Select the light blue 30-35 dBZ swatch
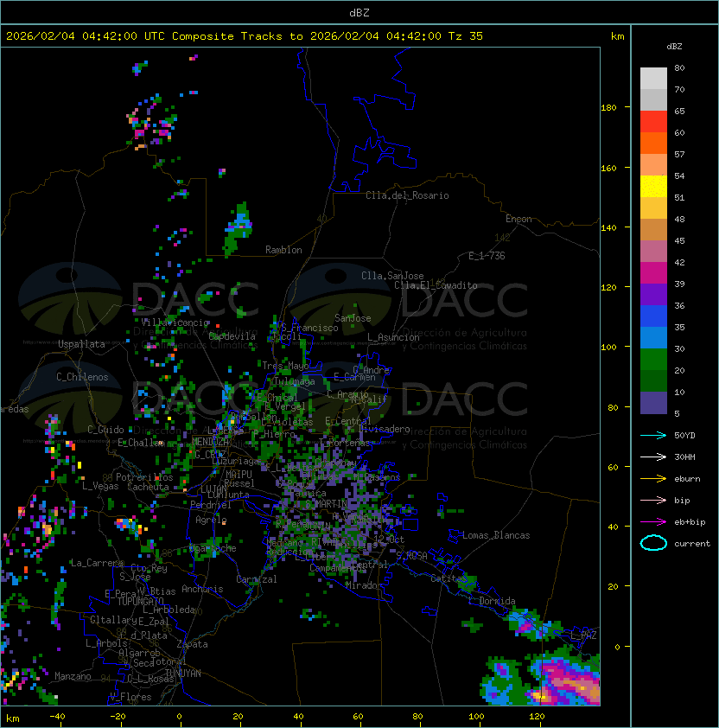Viewport: 719px width, 728px height. coord(653,337)
